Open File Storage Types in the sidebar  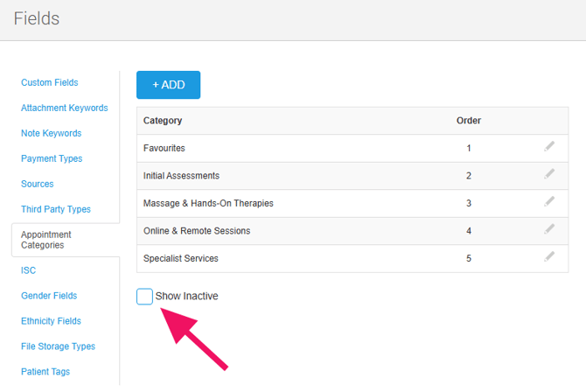[58, 346]
